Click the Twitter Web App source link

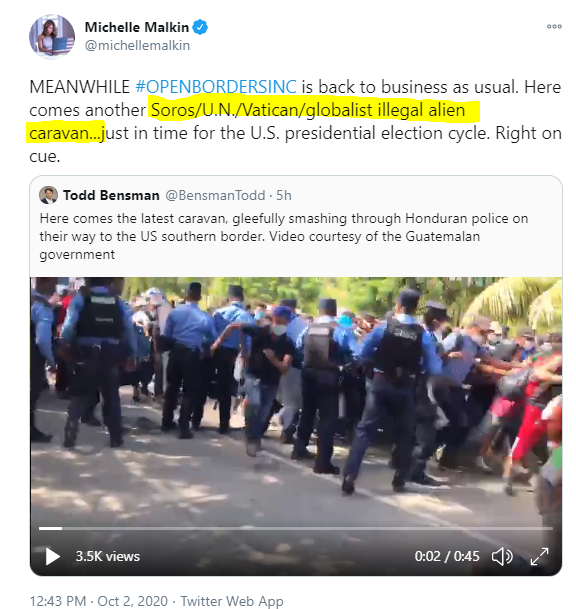(232, 601)
